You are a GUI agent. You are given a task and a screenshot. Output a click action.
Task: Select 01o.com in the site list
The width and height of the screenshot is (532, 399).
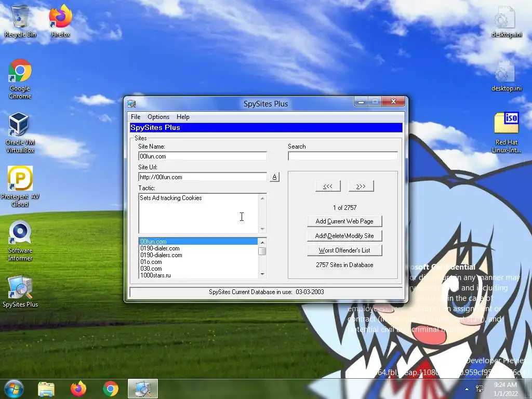[x=198, y=262]
